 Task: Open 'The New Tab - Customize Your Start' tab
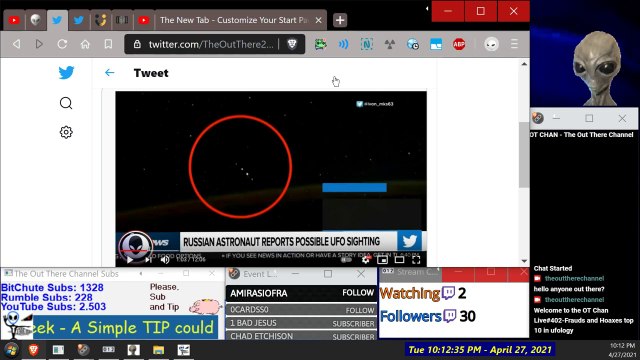pyautogui.click(x=234, y=20)
